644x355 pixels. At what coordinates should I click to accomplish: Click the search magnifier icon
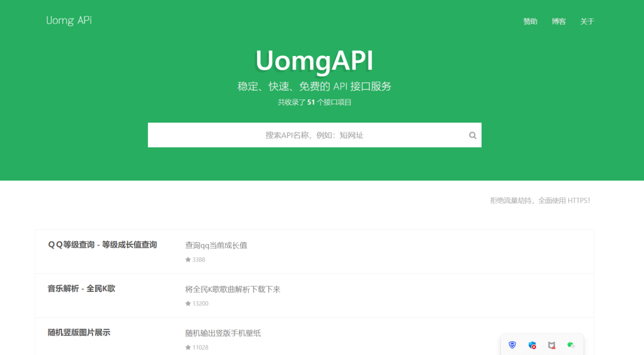pyautogui.click(x=472, y=135)
